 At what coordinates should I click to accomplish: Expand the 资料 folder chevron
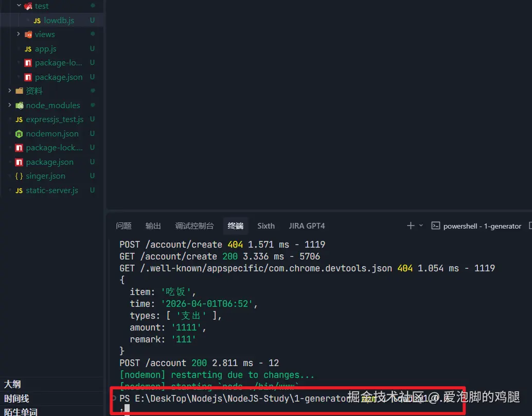[x=9, y=90]
